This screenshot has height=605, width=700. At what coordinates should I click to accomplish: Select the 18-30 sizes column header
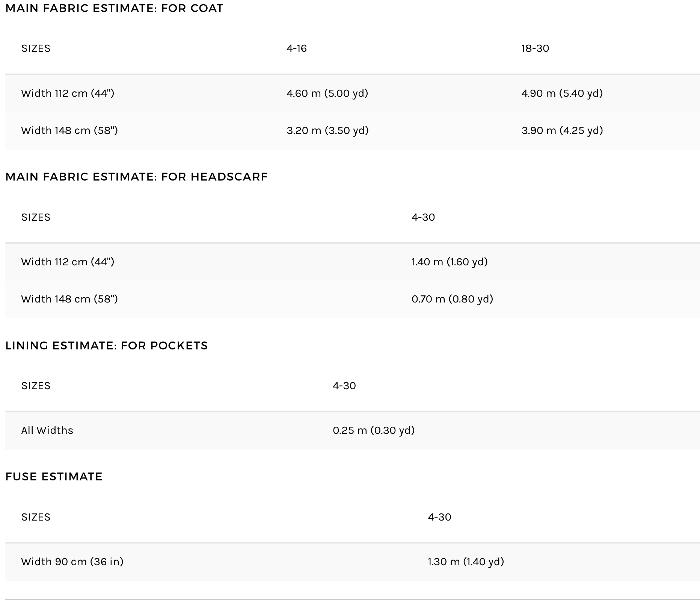pos(535,48)
